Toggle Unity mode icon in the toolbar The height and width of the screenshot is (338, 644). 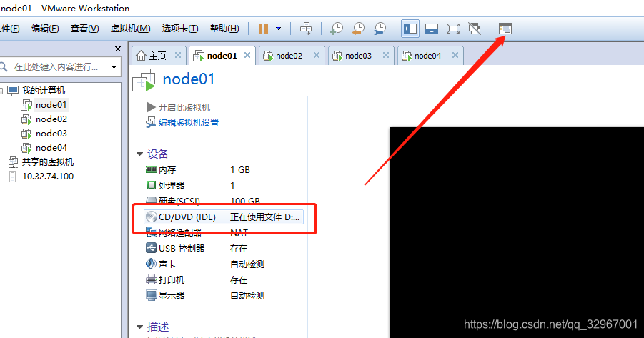(x=475, y=29)
